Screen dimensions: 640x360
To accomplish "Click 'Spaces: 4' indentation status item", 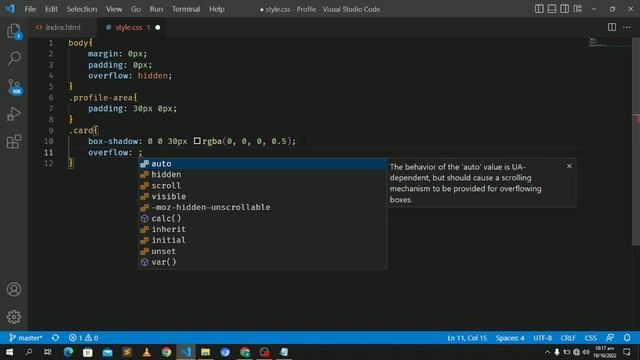I will click(x=510, y=338).
